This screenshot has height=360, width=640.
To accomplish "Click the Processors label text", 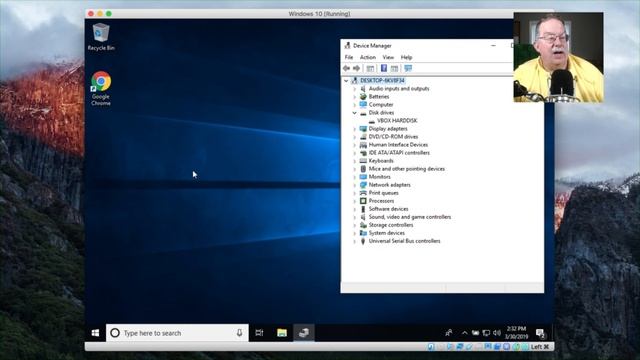I will pos(381,201).
